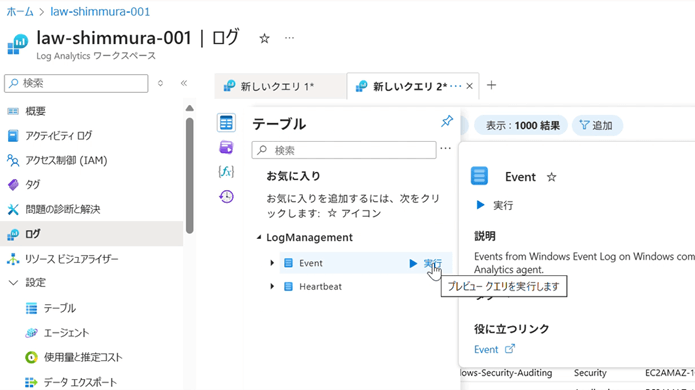
Task: Collapse the LogManagement group
Action: point(259,238)
